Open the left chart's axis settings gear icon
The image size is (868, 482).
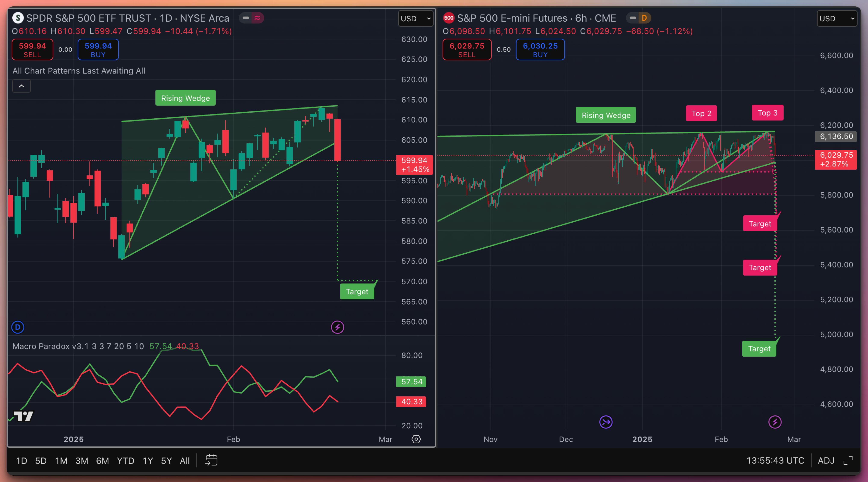tap(416, 439)
